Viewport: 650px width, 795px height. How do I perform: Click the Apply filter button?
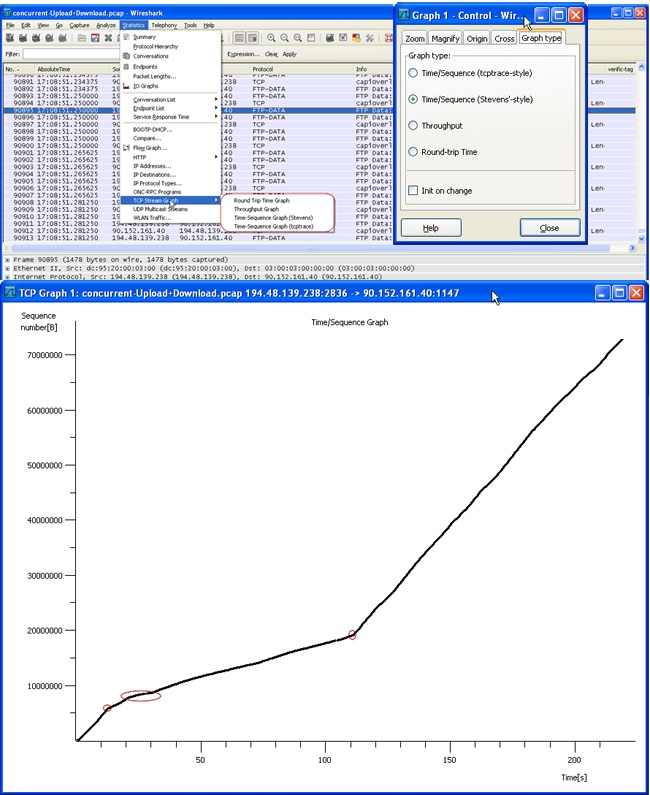coord(290,54)
